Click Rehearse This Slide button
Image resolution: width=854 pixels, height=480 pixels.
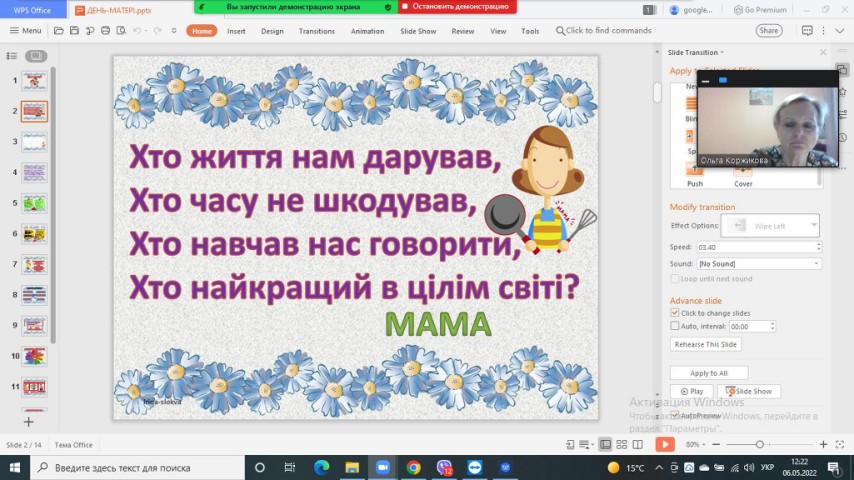[706, 344]
